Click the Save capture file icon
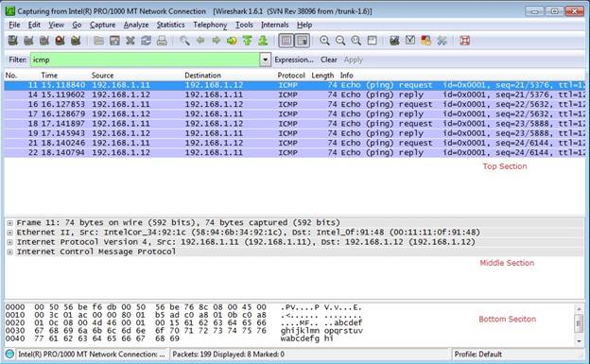Screen dimensions: 590x364 (114, 41)
